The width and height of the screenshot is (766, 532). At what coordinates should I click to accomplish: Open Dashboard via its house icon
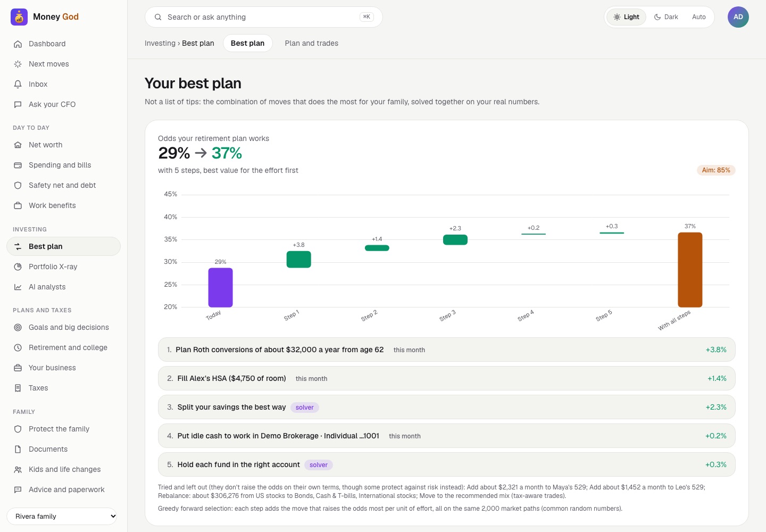(18, 44)
